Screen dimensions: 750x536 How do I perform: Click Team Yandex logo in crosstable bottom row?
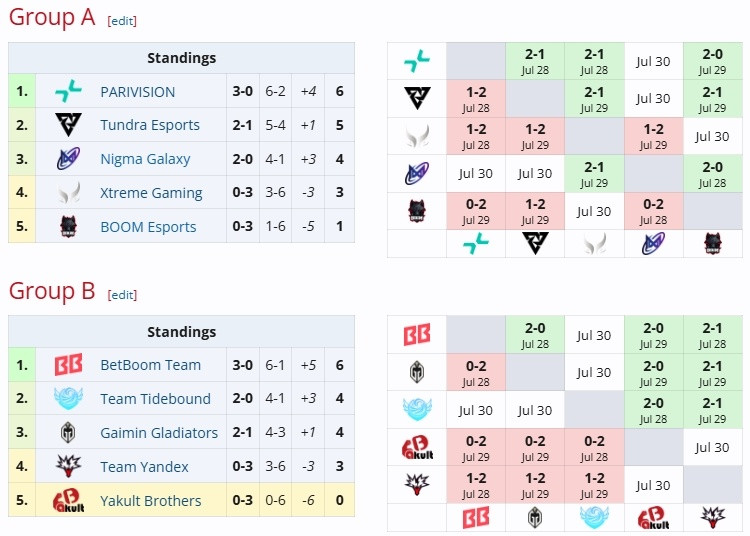(x=713, y=518)
